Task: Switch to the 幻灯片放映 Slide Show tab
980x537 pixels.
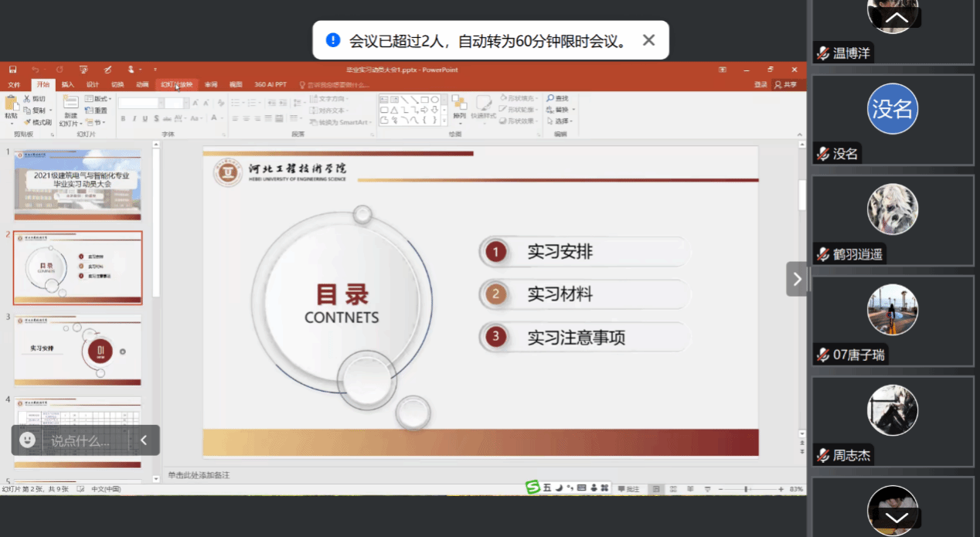Action: pos(176,84)
